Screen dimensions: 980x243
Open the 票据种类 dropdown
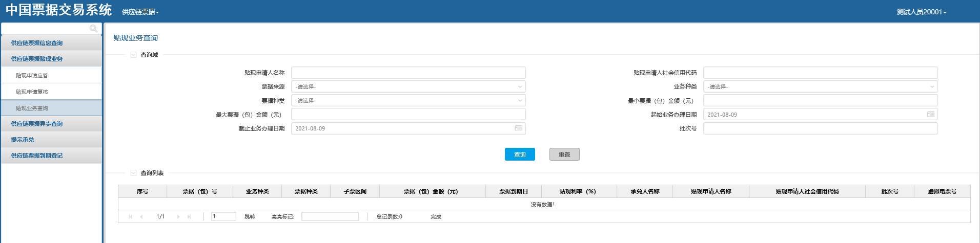coord(408,100)
